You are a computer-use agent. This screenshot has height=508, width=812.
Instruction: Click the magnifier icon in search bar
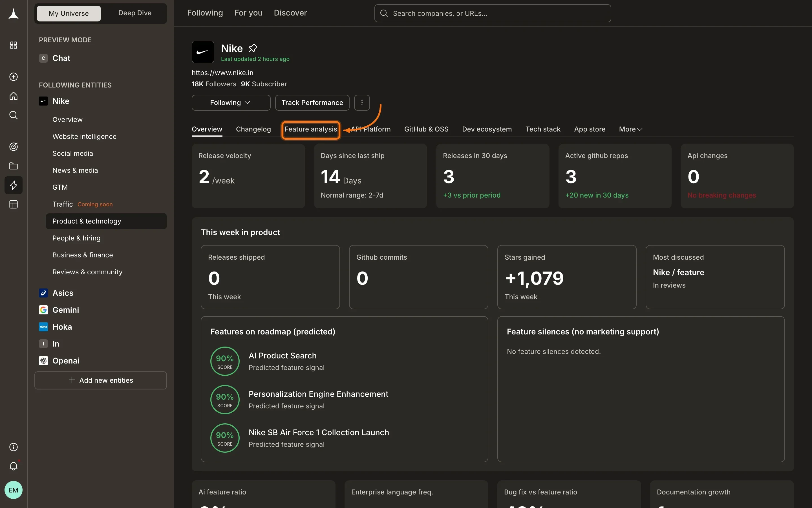pos(384,14)
